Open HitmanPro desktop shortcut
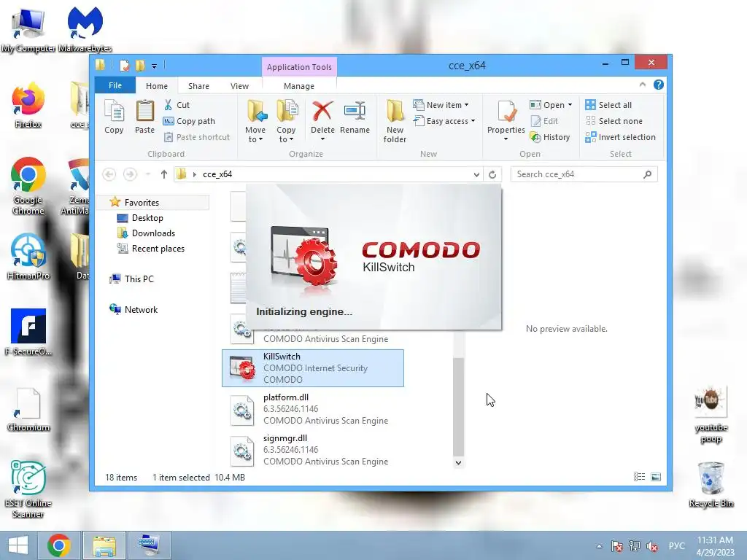The height and width of the screenshot is (560, 747). click(x=28, y=256)
